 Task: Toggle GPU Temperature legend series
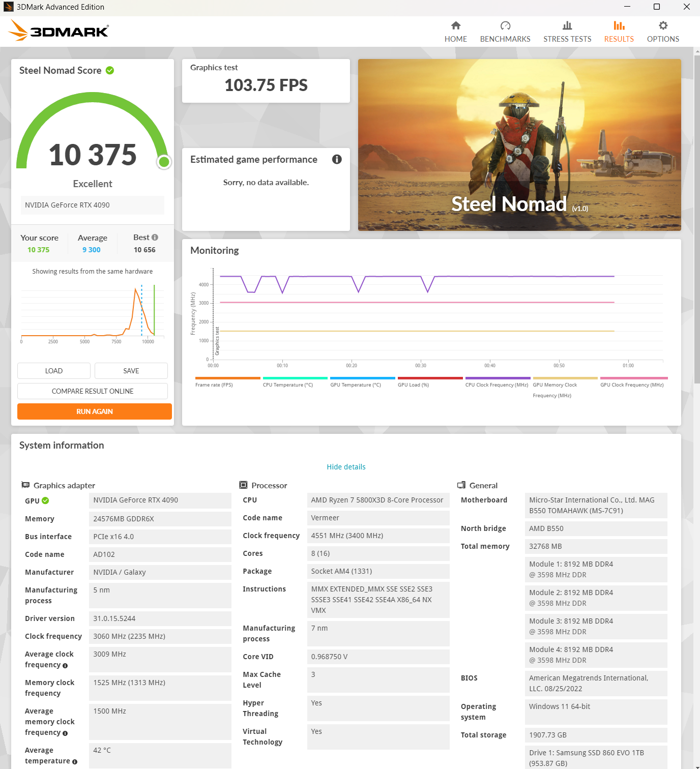point(363,382)
